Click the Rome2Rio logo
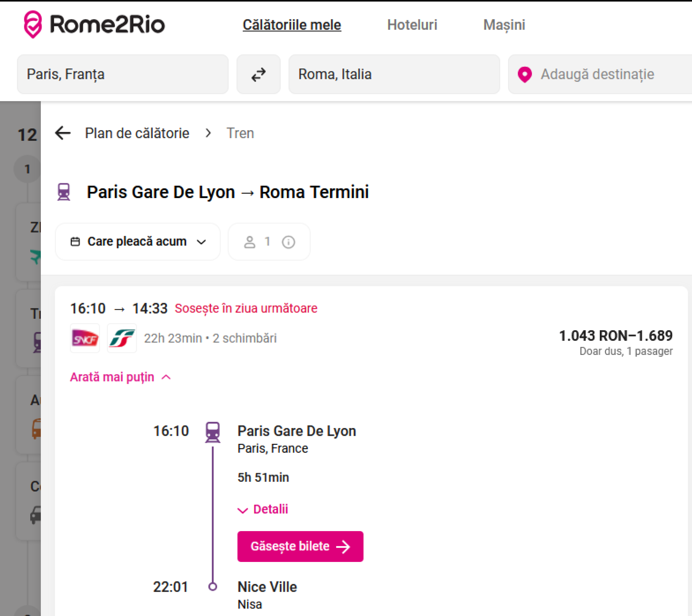 click(x=94, y=24)
